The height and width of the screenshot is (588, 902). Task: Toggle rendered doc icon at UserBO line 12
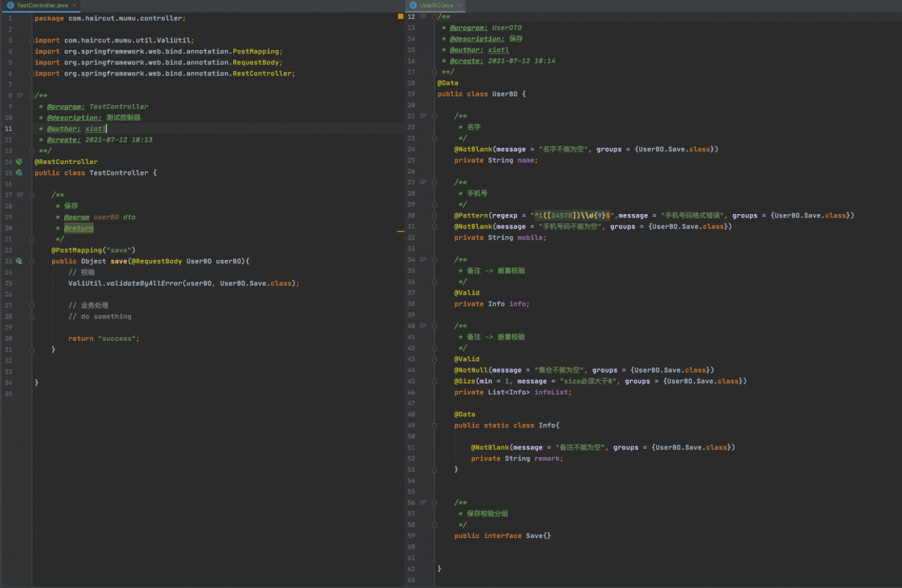tap(423, 17)
